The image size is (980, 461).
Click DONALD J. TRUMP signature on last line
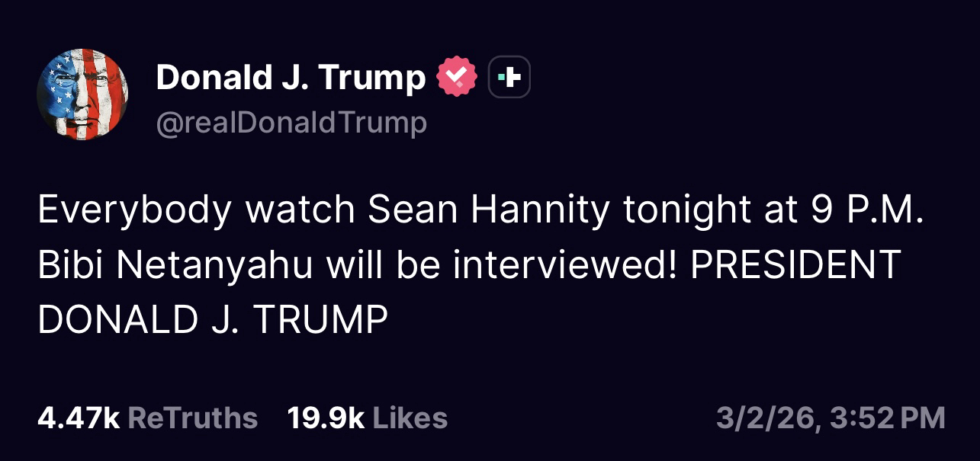point(213,319)
